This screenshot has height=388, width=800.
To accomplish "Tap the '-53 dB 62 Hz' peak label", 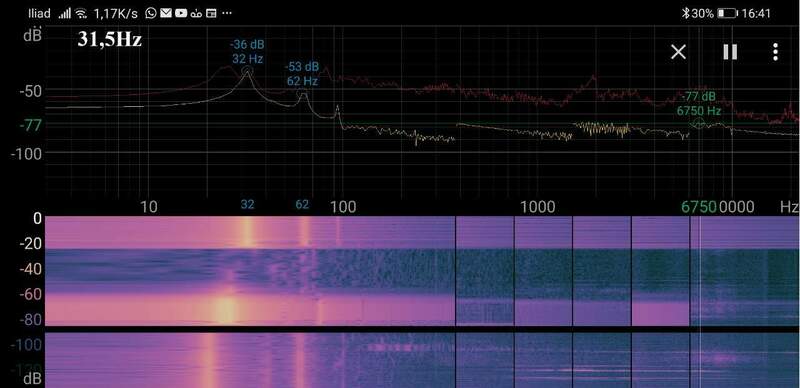I will pyautogui.click(x=302, y=74).
